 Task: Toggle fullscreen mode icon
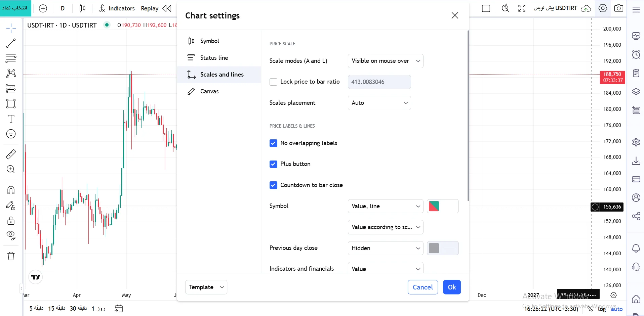(x=522, y=8)
